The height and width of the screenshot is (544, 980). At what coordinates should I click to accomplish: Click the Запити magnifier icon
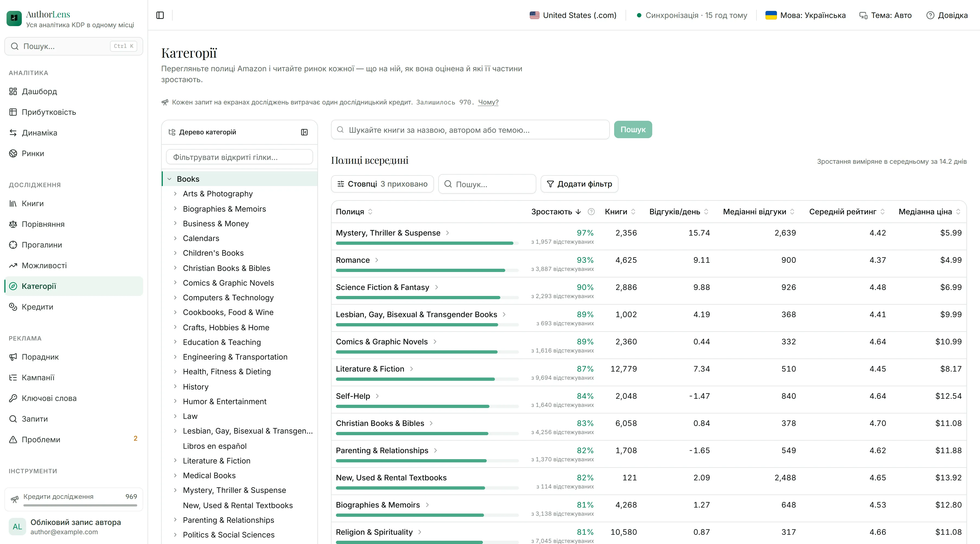pyautogui.click(x=13, y=419)
